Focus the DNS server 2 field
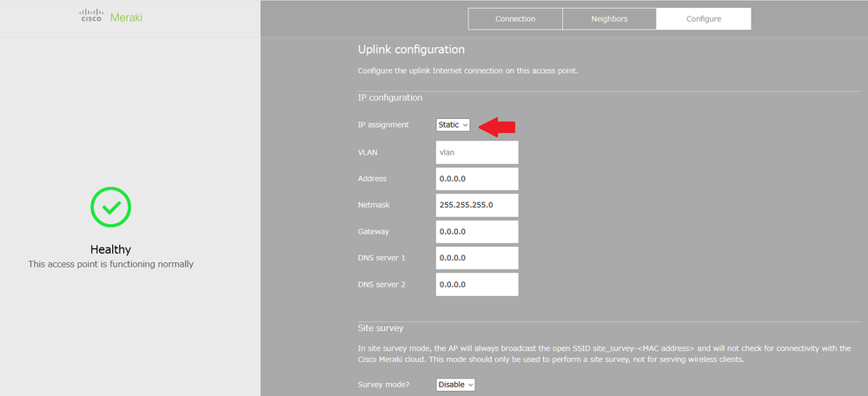Image resolution: width=868 pixels, height=396 pixels. point(477,284)
